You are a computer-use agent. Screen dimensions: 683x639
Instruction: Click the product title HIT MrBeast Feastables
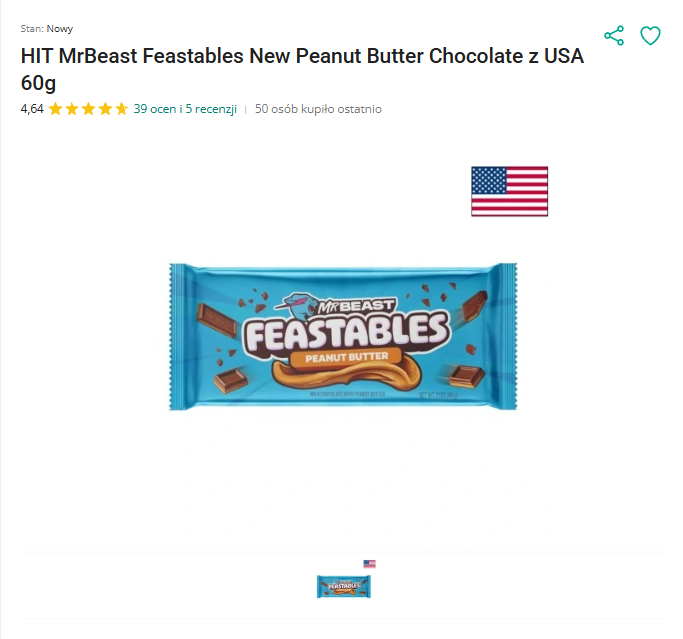tap(302, 56)
